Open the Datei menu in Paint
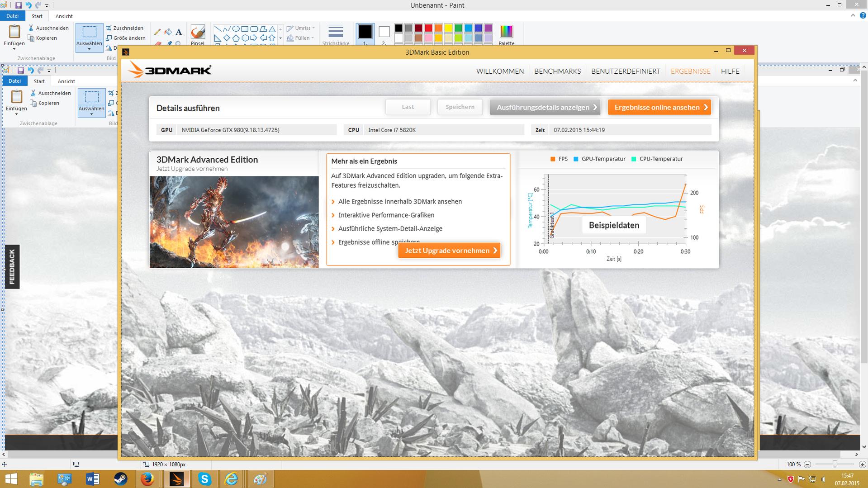 click(12, 16)
